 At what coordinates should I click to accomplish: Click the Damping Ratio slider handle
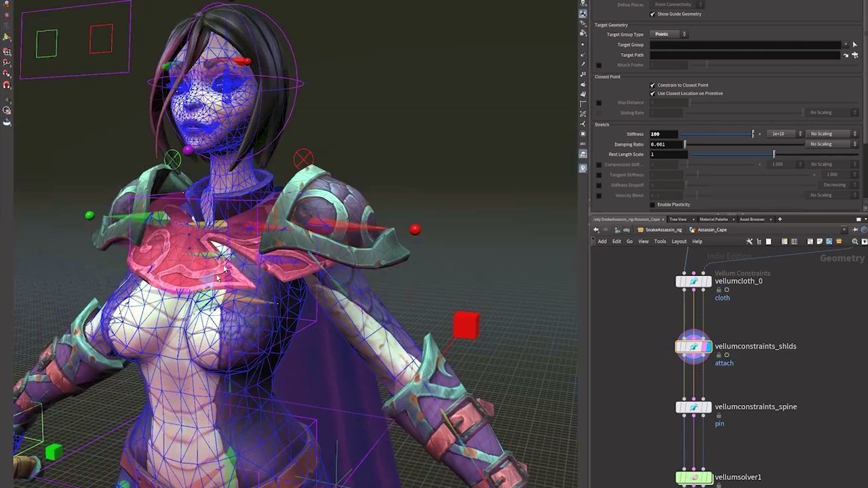pos(685,144)
